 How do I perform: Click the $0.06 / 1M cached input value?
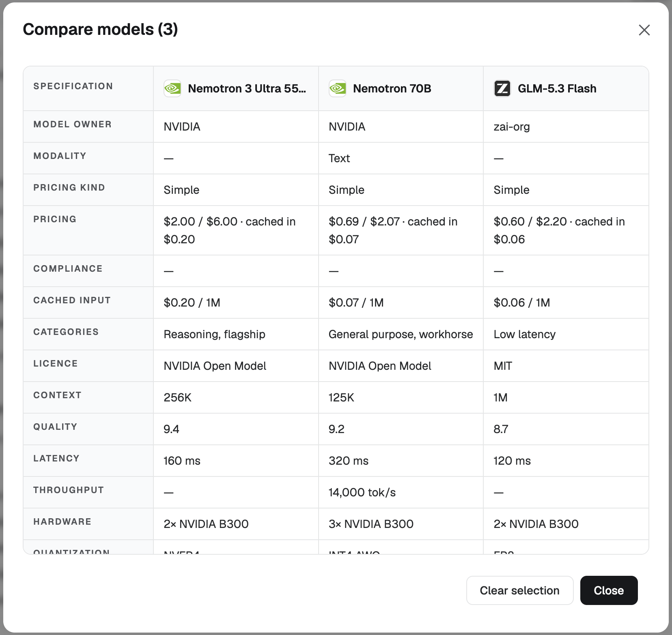click(x=522, y=303)
